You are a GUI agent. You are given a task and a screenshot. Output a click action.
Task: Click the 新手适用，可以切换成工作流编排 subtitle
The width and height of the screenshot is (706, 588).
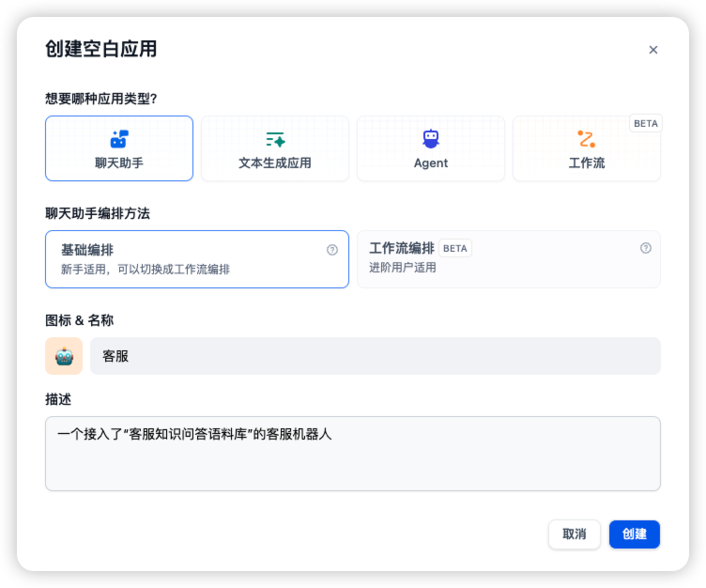(x=146, y=270)
